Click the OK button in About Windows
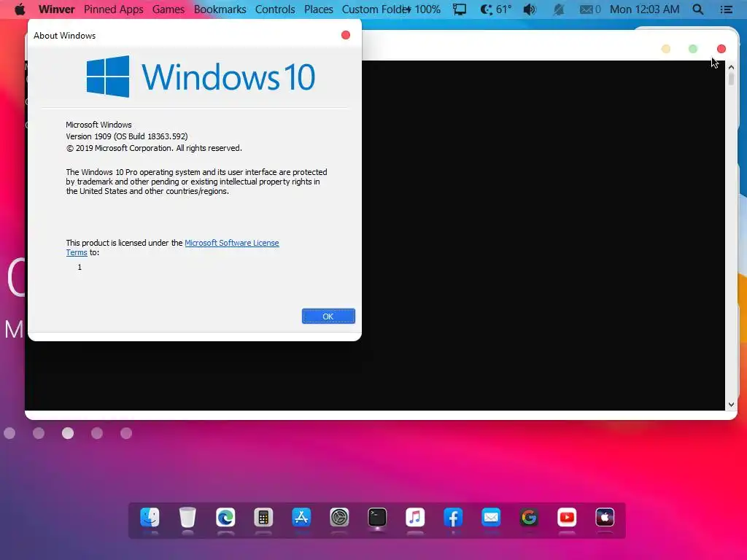The image size is (747, 560). pyautogui.click(x=328, y=316)
